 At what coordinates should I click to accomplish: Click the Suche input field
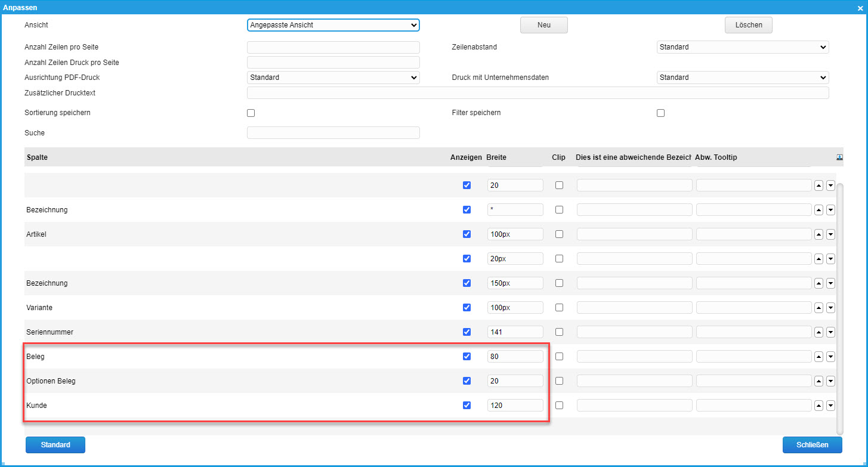[333, 132]
